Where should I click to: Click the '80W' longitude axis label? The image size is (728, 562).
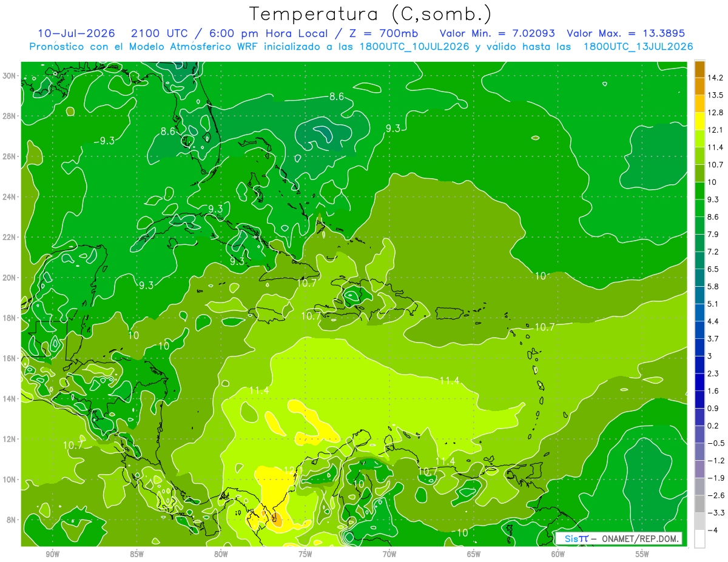pos(221,554)
